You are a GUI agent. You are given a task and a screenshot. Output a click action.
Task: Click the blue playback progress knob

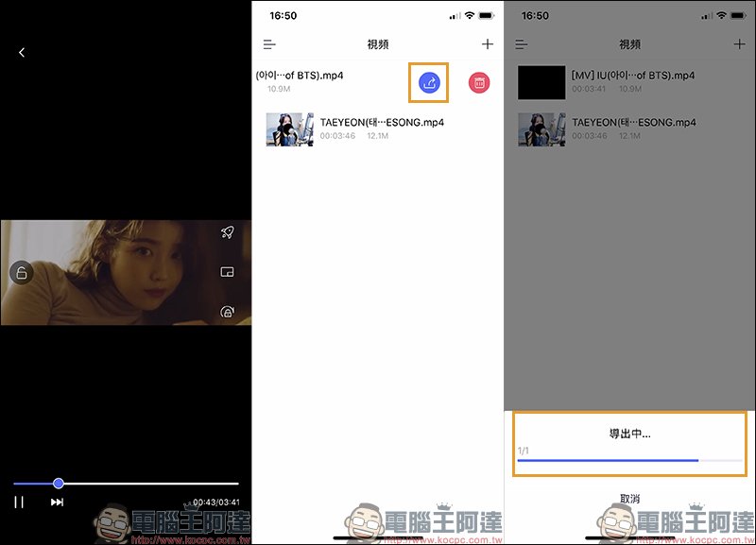[x=59, y=484]
